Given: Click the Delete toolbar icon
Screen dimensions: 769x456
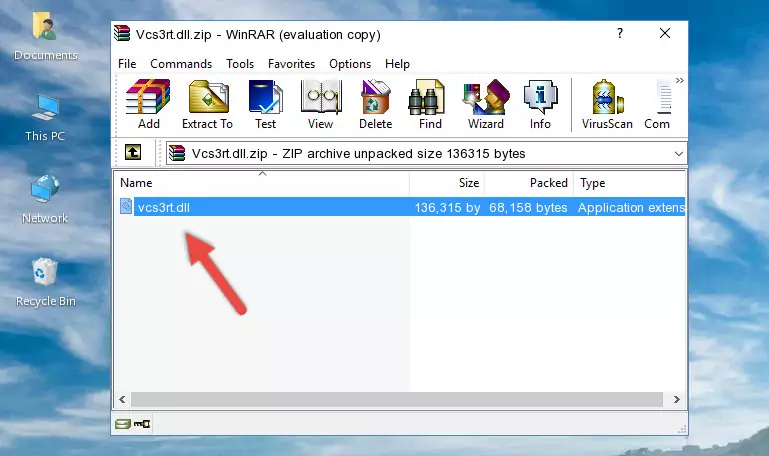Looking at the screenshot, I should [376, 104].
